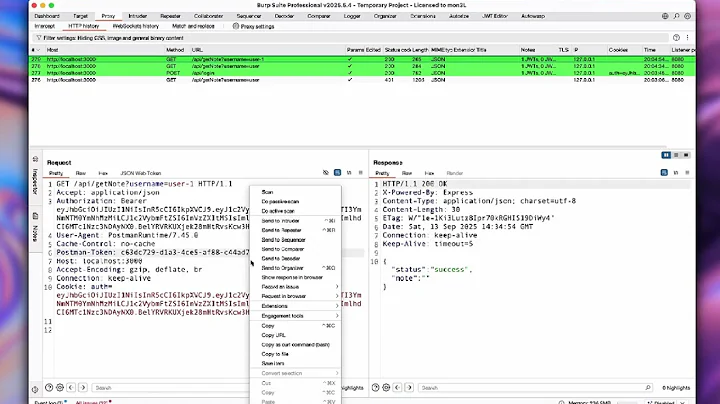Sort history by the # column
Viewport: 720px width, 404px height.
pos(35,50)
